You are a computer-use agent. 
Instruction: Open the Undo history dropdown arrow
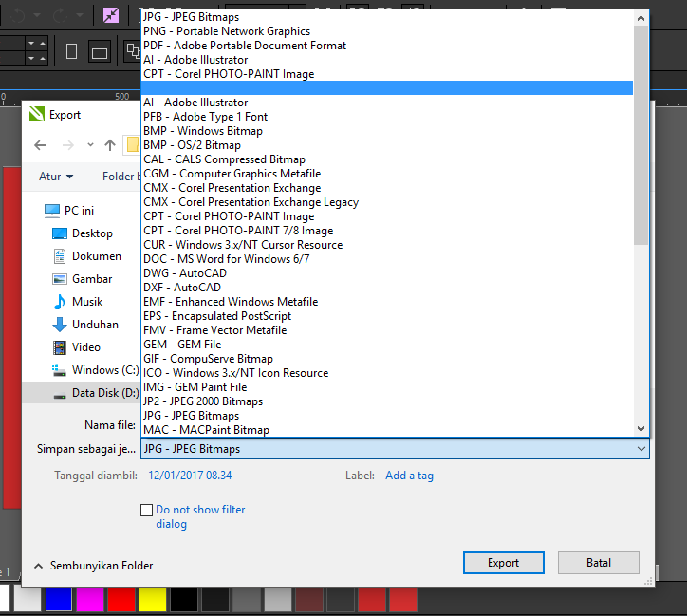[x=37, y=15]
